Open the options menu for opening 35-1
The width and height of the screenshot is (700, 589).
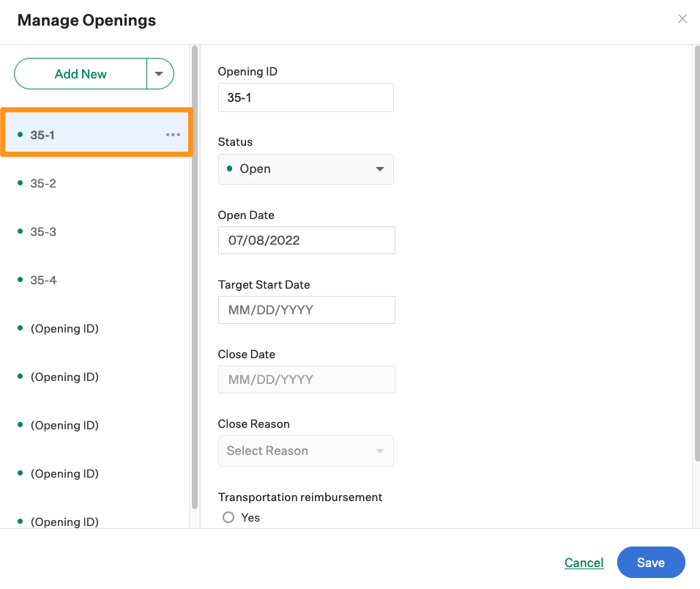pyautogui.click(x=173, y=134)
